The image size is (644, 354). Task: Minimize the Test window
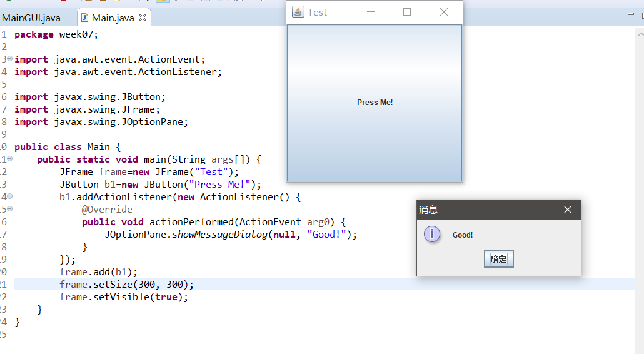pos(371,12)
